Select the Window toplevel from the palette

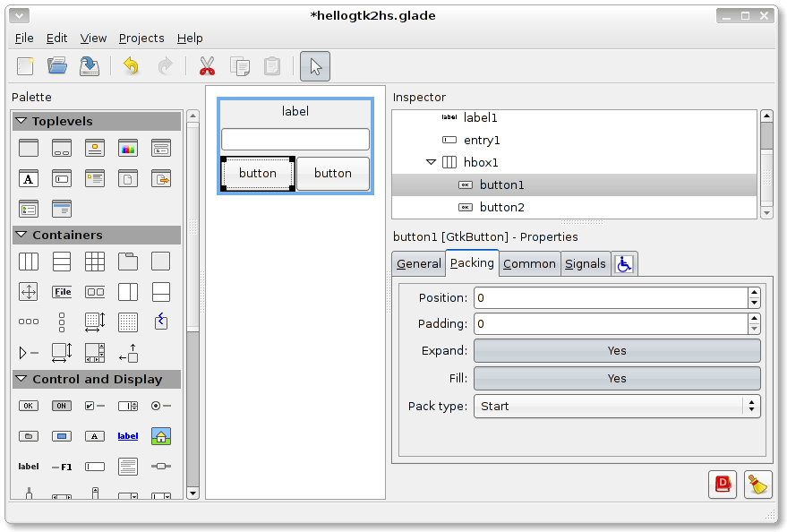click(x=29, y=148)
